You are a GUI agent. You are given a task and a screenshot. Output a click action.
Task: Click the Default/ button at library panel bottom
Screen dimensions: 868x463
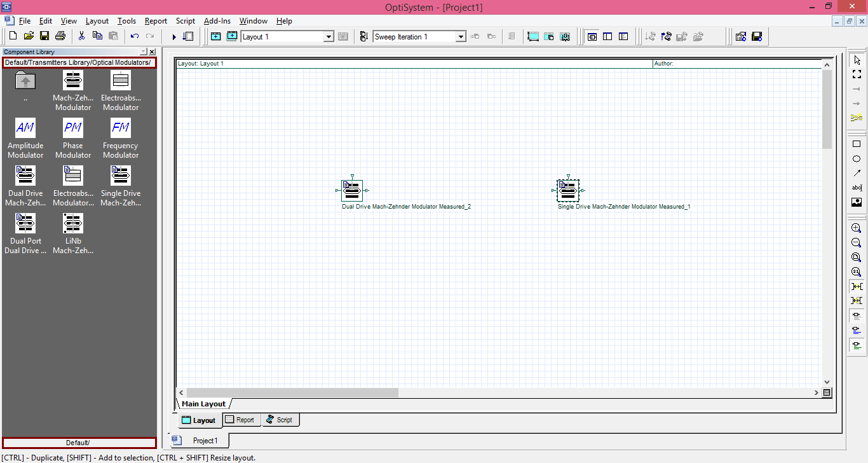(78, 442)
